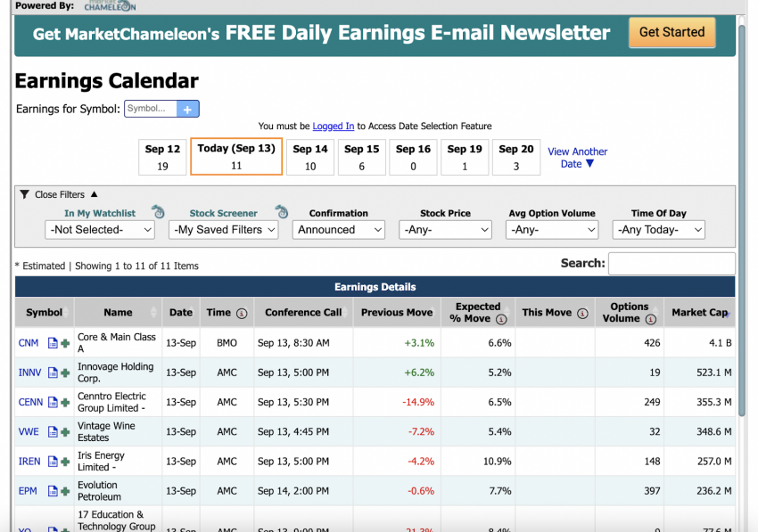Click the Expected Move value 10.9%

click(x=497, y=462)
